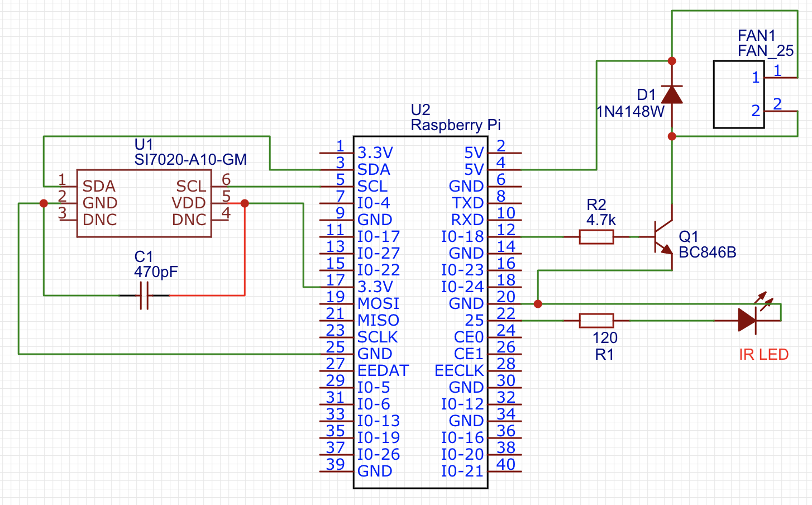The height and width of the screenshot is (505, 812).
Task: Click the 'FAN1' designator
Action: pos(757,36)
